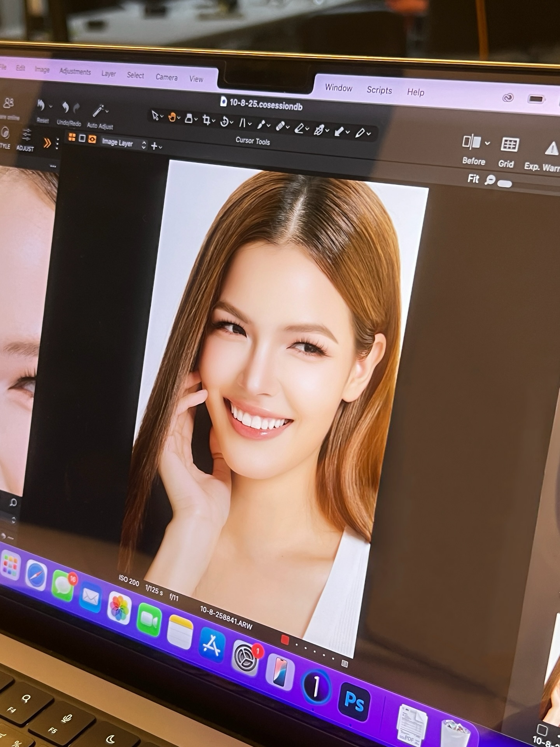The width and height of the screenshot is (560, 747).
Task: Open Photoshop from the Dock
Action: (354, 702)
